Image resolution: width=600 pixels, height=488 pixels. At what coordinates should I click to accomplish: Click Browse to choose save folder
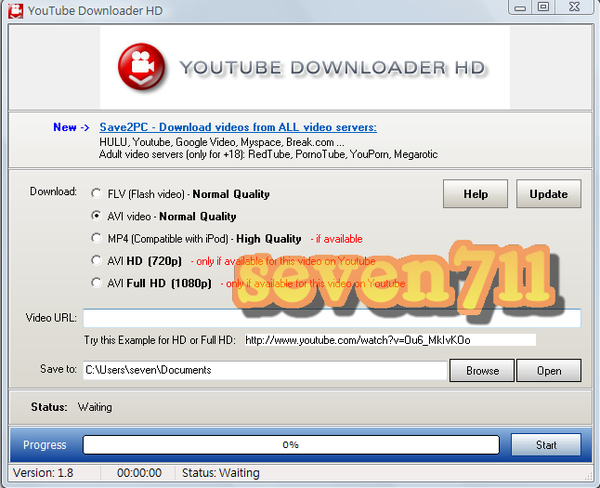[482, 370]
